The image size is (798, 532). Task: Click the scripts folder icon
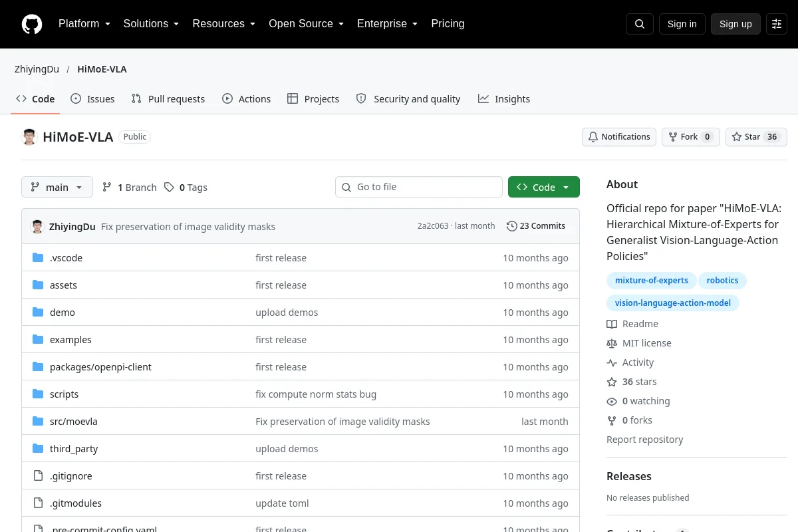click(x=38, y=394)
